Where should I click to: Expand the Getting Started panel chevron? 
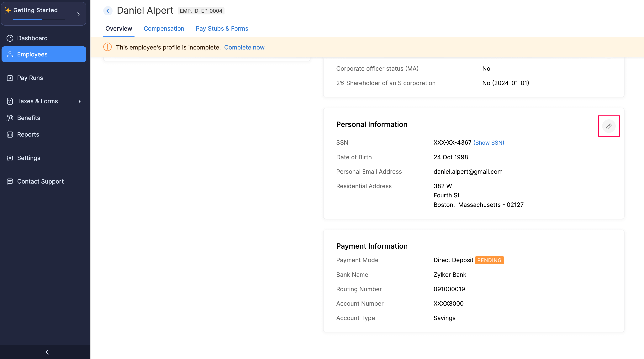(x=78, y=14)
